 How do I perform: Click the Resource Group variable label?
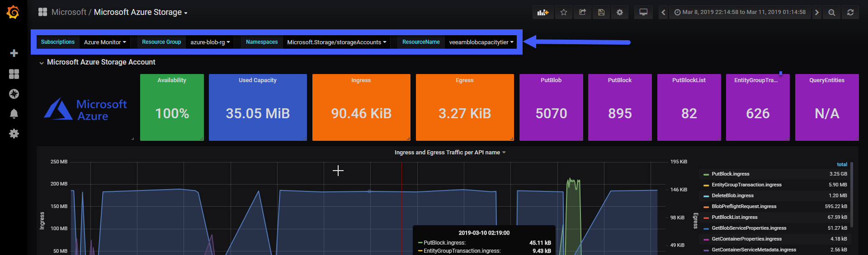(x=161, y=42)
